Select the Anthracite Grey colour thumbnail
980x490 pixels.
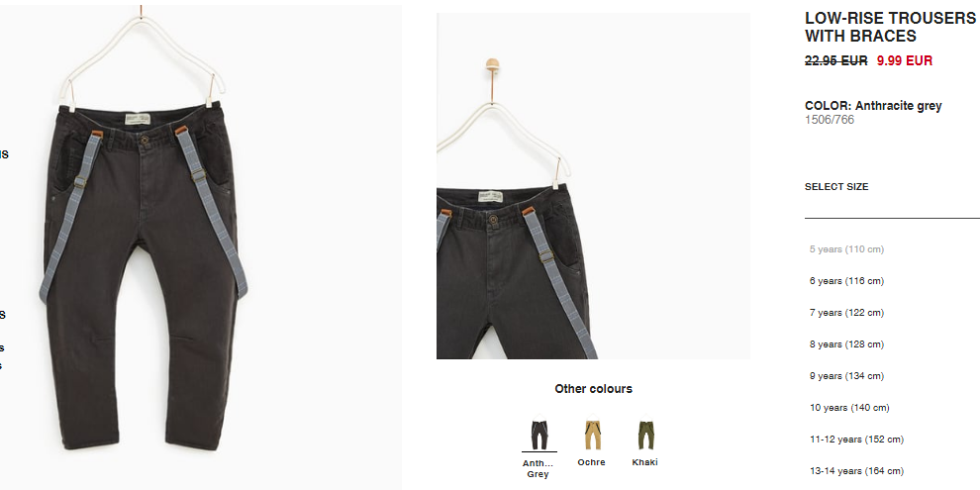539,434
